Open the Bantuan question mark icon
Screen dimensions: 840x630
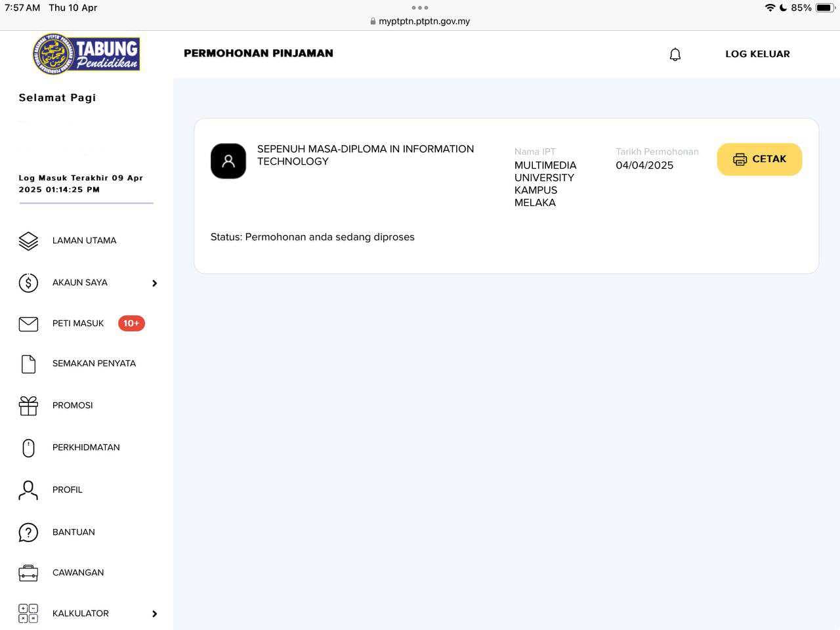(28, 532)
